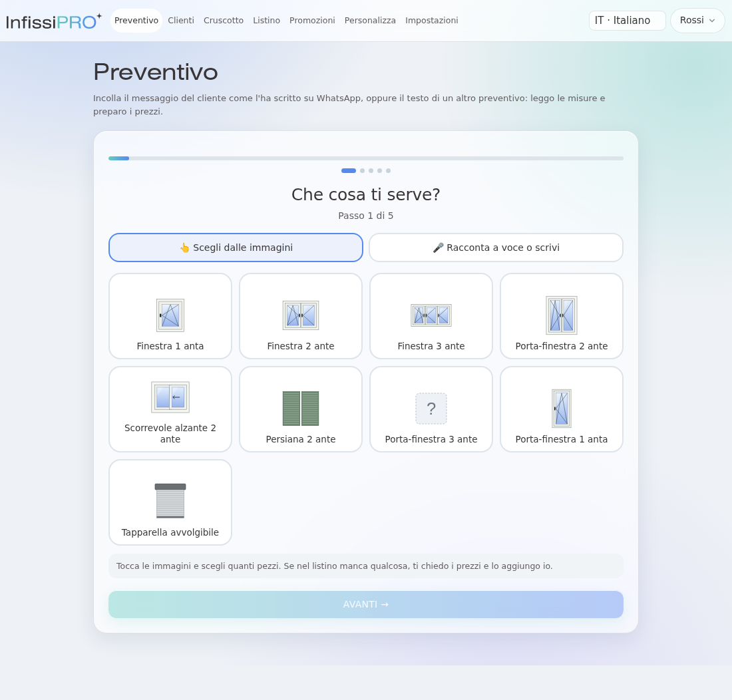Switch to Scegli dalle immagini mode

coord(236,248)
